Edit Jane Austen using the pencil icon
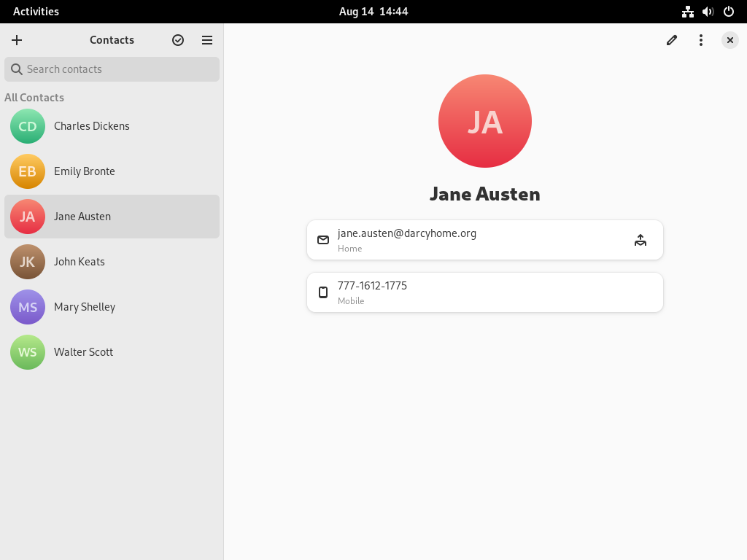Screen dimensions: 747x560 [672, 40]
